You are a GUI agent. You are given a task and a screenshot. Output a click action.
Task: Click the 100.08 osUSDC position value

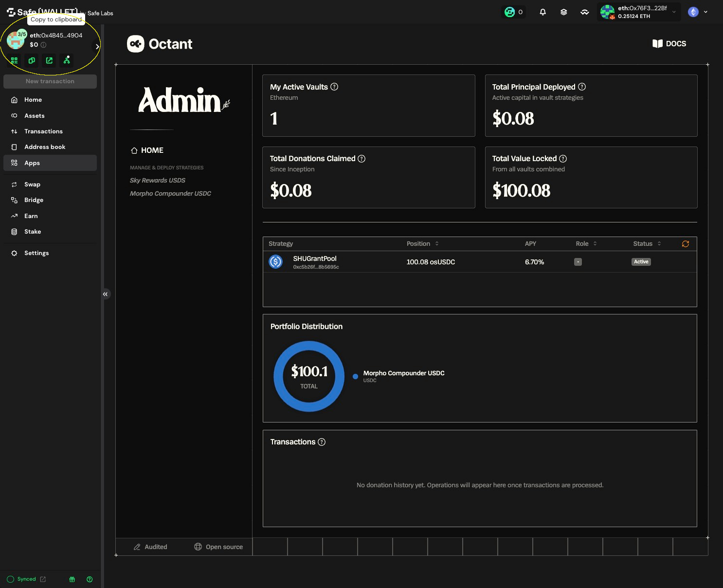[431, 262]
